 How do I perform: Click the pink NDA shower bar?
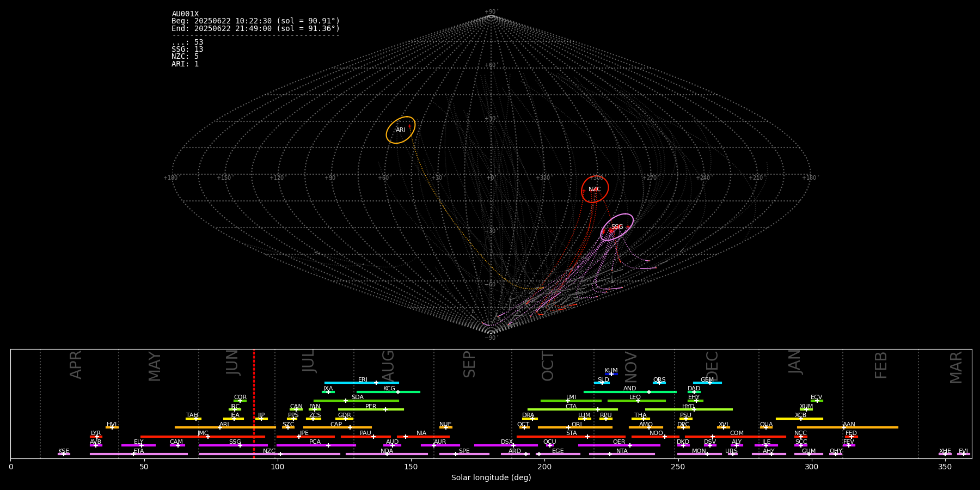click(x=387, y=454)
